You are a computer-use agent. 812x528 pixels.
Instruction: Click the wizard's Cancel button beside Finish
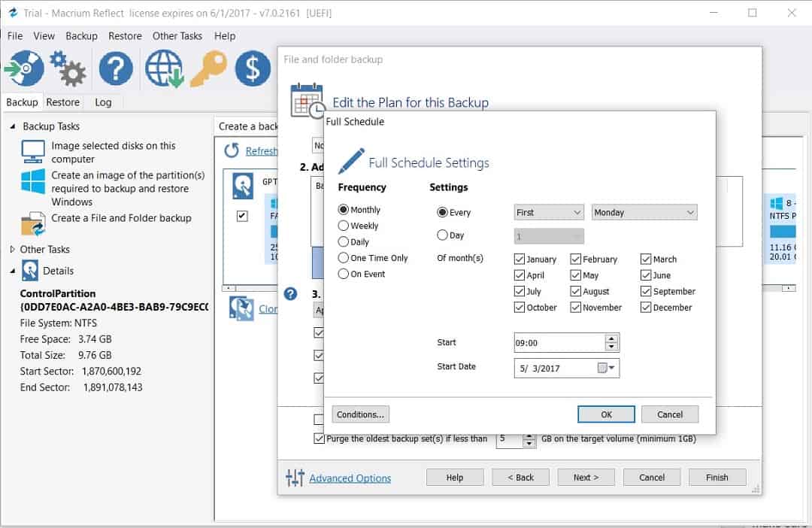pyautogui.click(x=651, y=477)
